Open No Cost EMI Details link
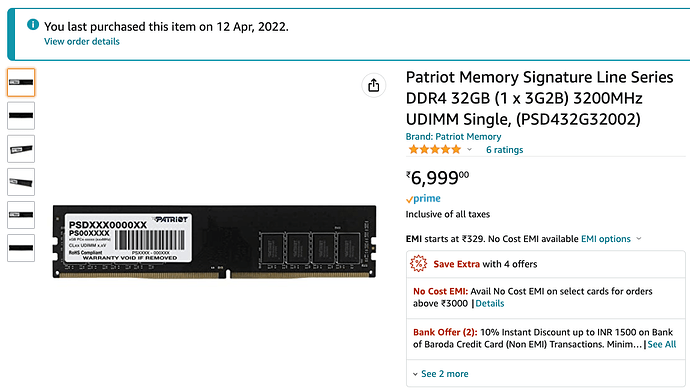Screen dimensions: 690x391 [x=489, y=303]
